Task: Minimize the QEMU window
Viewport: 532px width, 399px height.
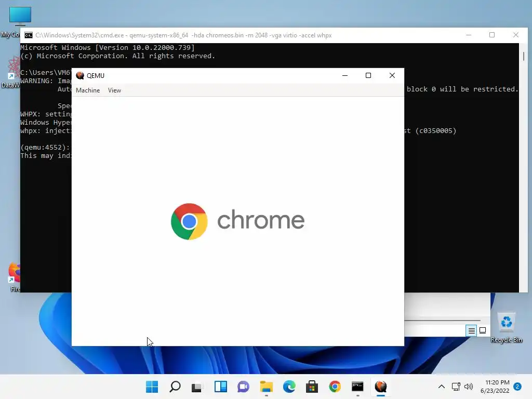Action: coord(345,75)
